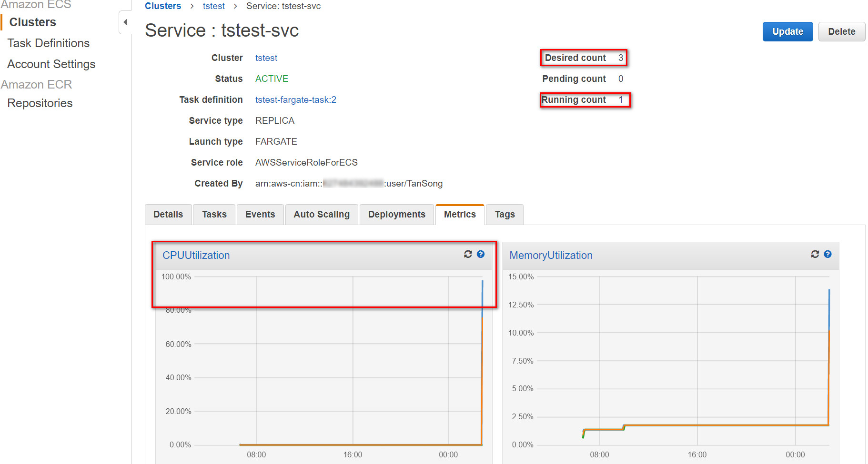This screenshot has height=464, width=868.
Task: Click the REPLICA service type value
Action: (x=275, y=120)
